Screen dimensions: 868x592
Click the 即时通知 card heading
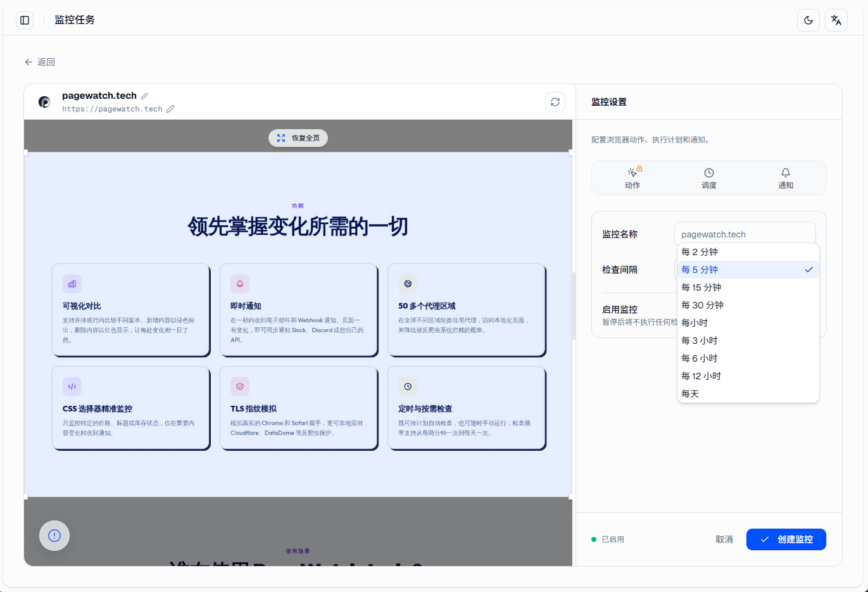click(246, 306)
